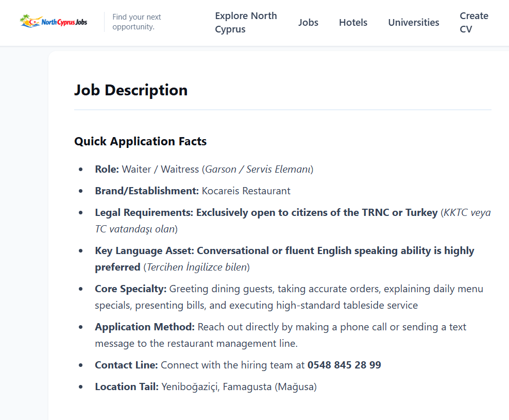Open the NorthCyprusJobs logo home link
509x420 pixels.
[x=54, y=22]
